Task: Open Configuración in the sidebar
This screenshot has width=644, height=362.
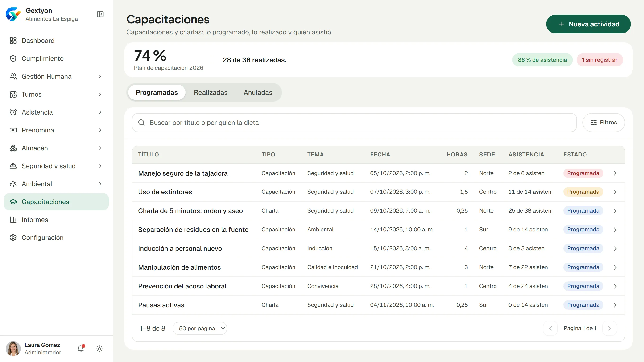Action: [56, 238]
